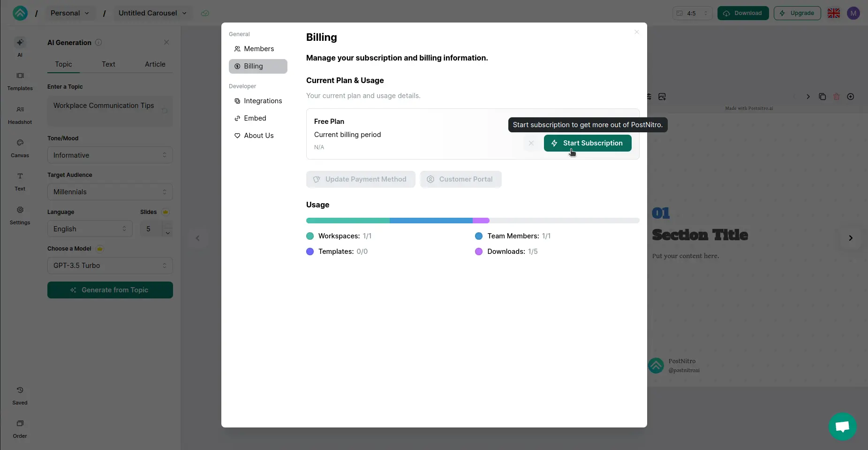View the Saved panel

[20, 395]
